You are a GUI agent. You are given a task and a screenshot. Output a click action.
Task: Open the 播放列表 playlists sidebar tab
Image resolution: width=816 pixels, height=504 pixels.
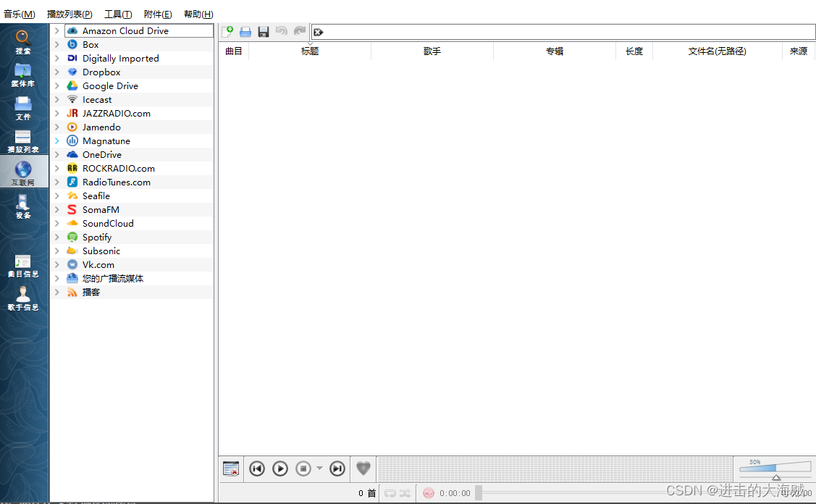click(23, 141)
